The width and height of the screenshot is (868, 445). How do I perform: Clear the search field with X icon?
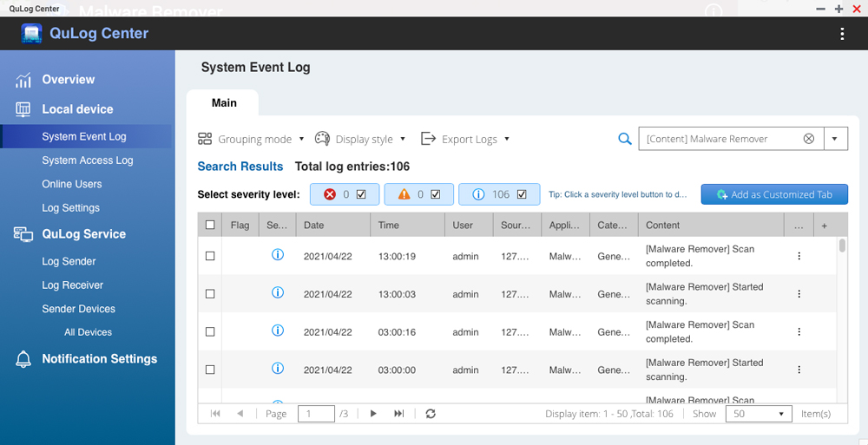coord(809,139)
